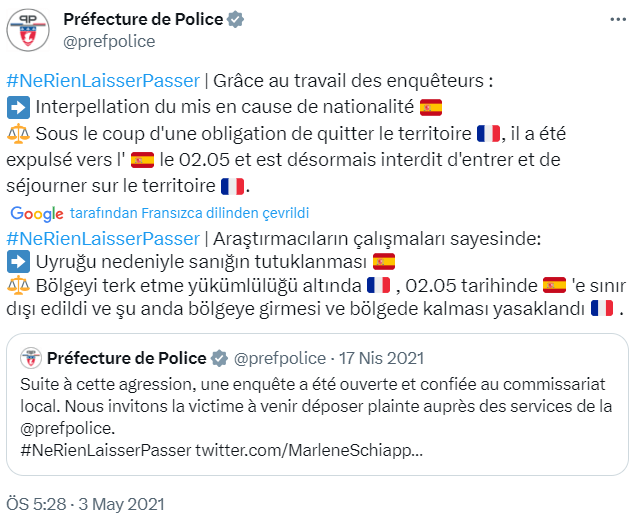Open the @prefpolice handle under author name

(109, 41)
